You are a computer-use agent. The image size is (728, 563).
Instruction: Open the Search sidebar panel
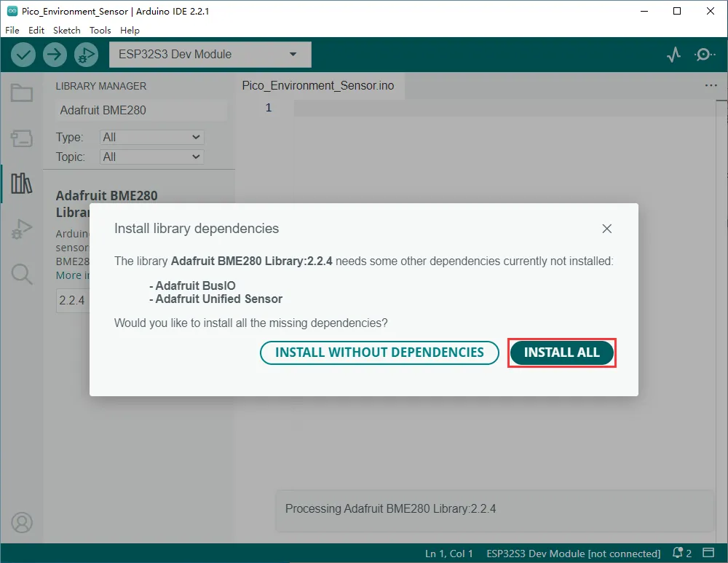pyautogui.click(x=22, y=274)
